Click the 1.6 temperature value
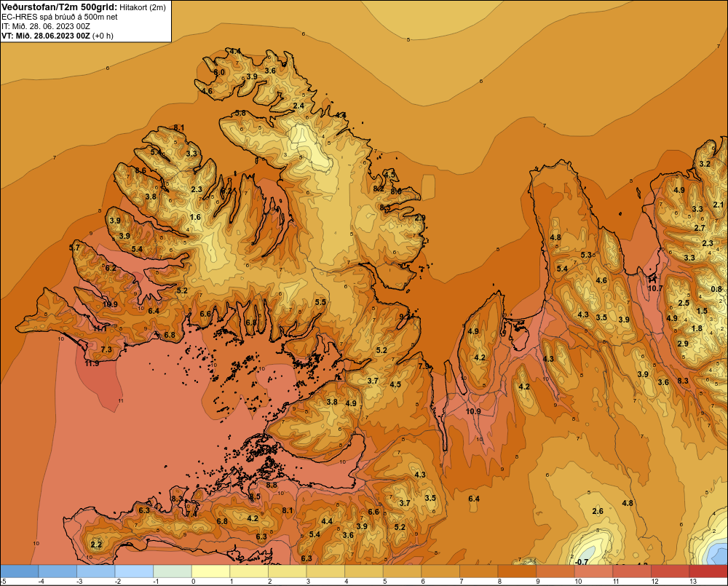Image resolution: width=728 pixels, height=586 pixels. click(195, 217)
